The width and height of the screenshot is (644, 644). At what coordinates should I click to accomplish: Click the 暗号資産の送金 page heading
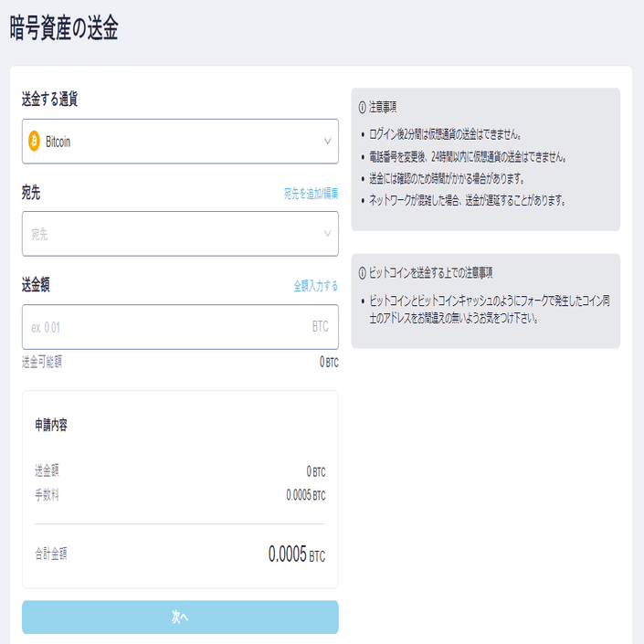[64, 28]
